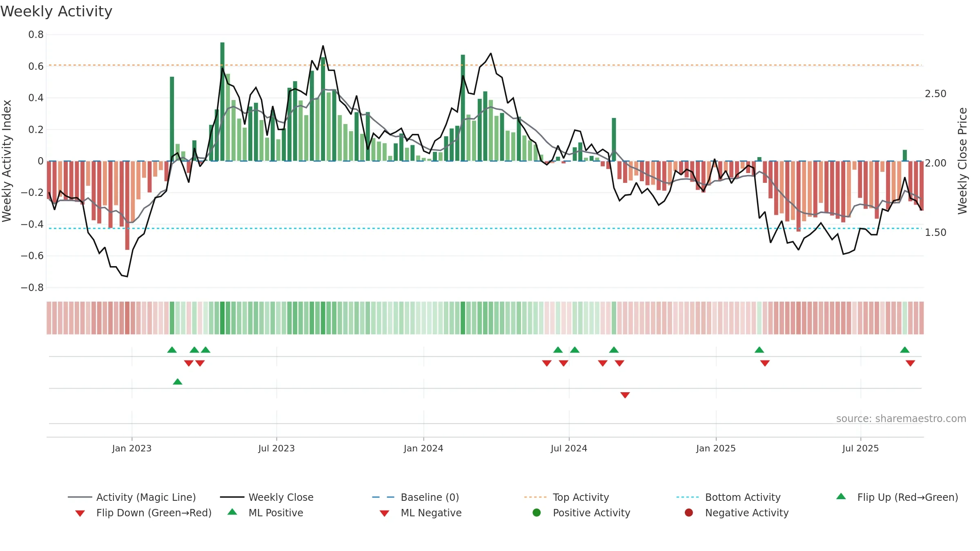Click the Weekly Activity Index axis title
The width and height of the screenshot is (980, 551).
pyautogui.click(x=7, y=161)
